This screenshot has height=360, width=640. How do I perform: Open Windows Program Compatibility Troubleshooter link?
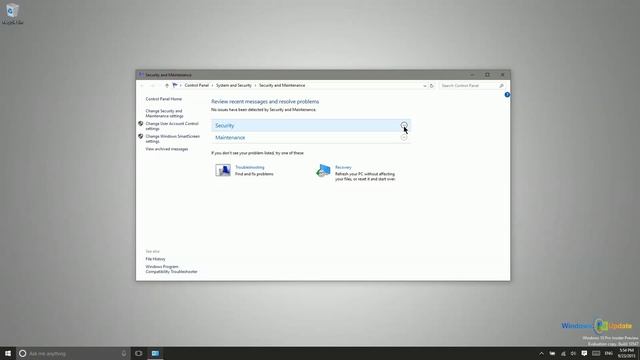pyautogui.click(x=171, y=269)
